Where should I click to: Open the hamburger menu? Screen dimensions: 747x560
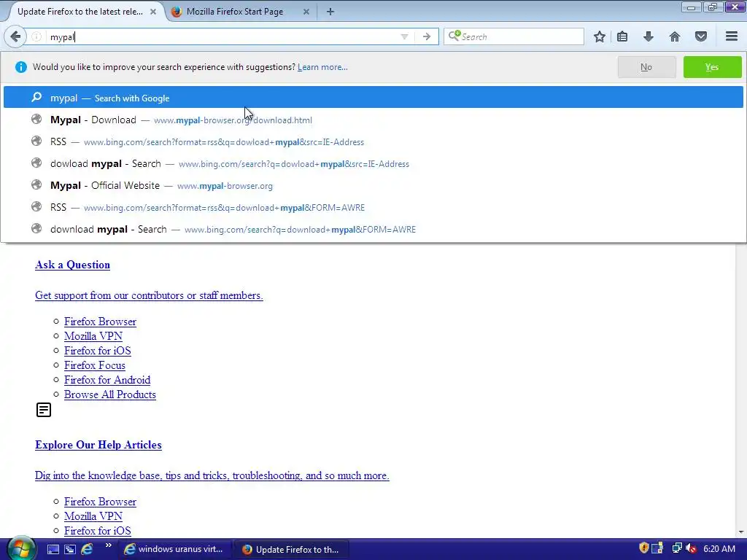click(732, 36)
